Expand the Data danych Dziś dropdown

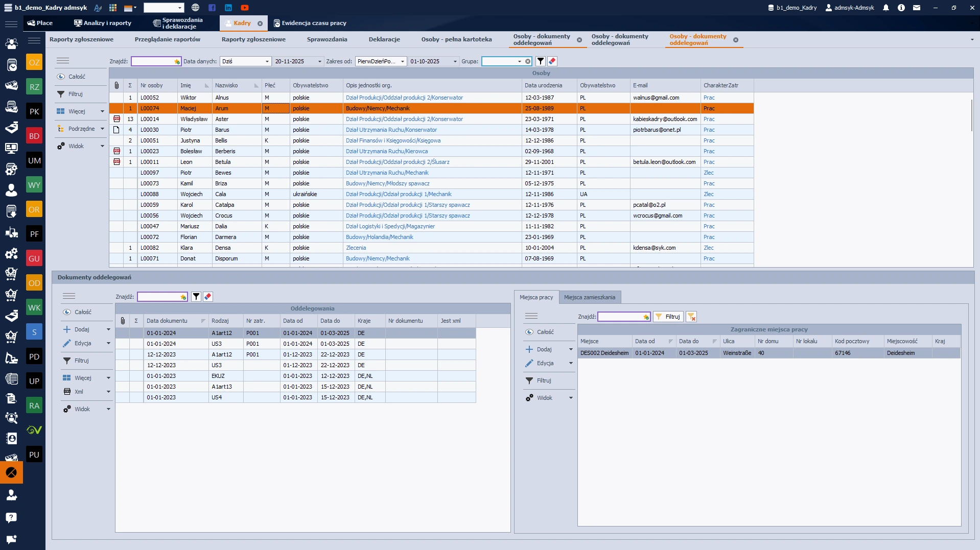click(267, 61)
